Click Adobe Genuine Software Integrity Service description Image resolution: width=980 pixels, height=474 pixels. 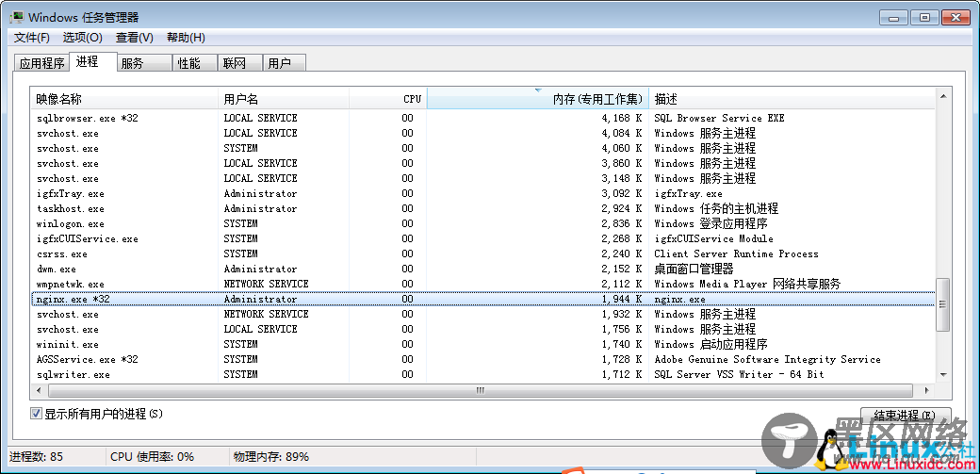pyautogui.click(x=767, y=360)
